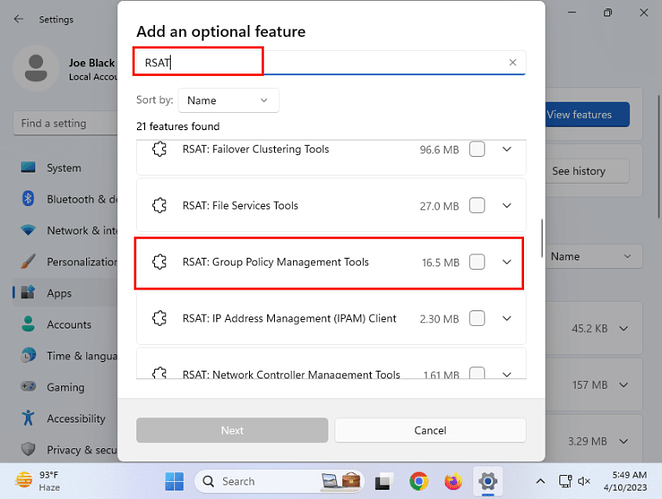
Task: Clear the RSAT search box text
Action: pyautogui.click(x=513, y=62)
